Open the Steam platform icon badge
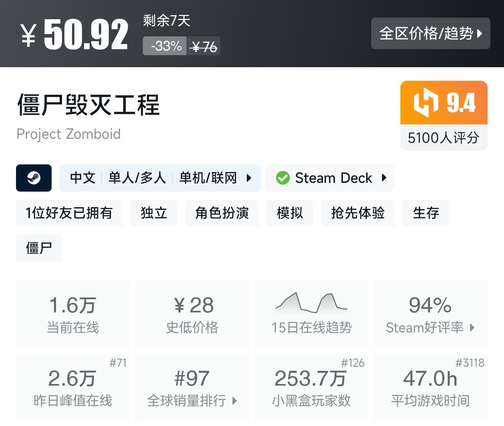 [x=34, y=178]
